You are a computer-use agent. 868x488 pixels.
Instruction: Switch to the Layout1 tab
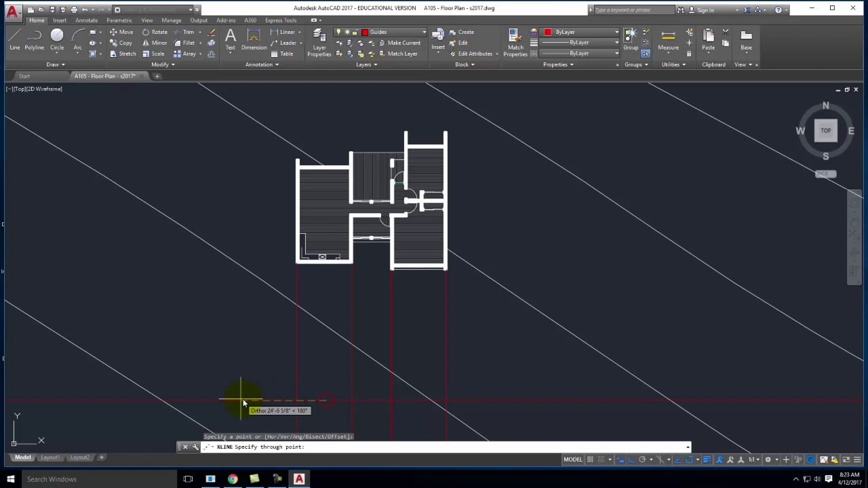tap(50, 457)
